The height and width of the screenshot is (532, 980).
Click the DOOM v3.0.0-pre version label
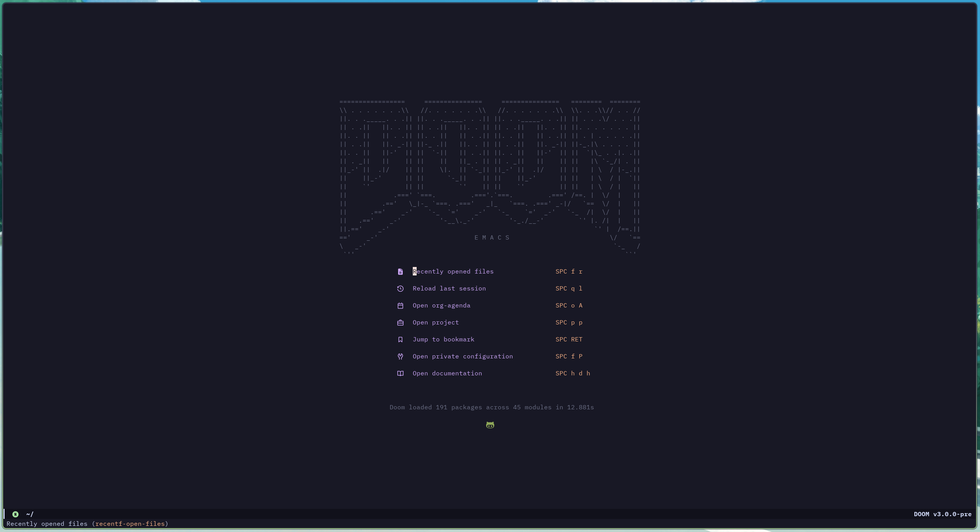(x=942, y=514)
